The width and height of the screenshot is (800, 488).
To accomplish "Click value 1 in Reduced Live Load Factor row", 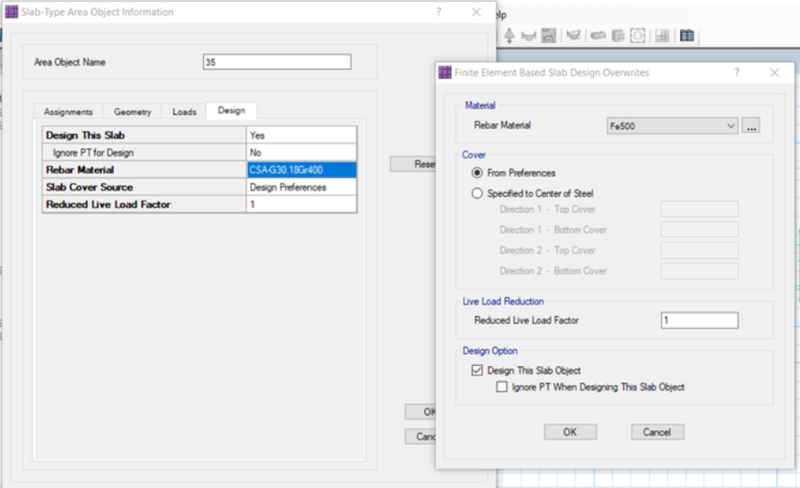I will tap(302, 204).
